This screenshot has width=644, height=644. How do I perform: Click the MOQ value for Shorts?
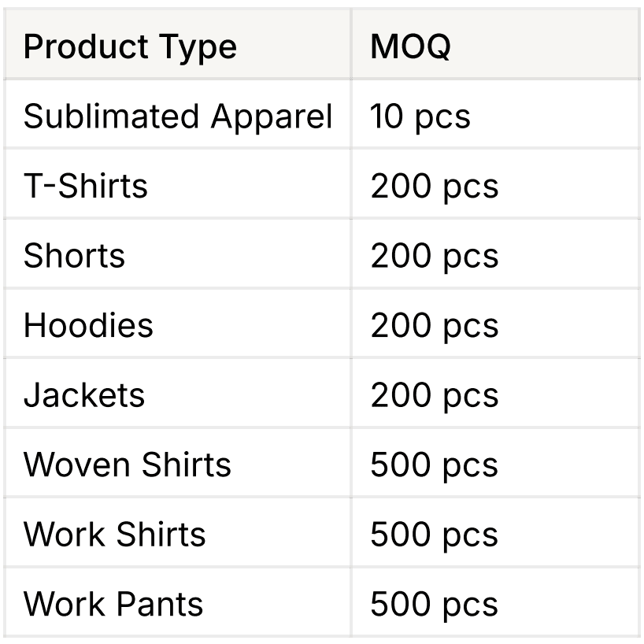click(434, 256)
